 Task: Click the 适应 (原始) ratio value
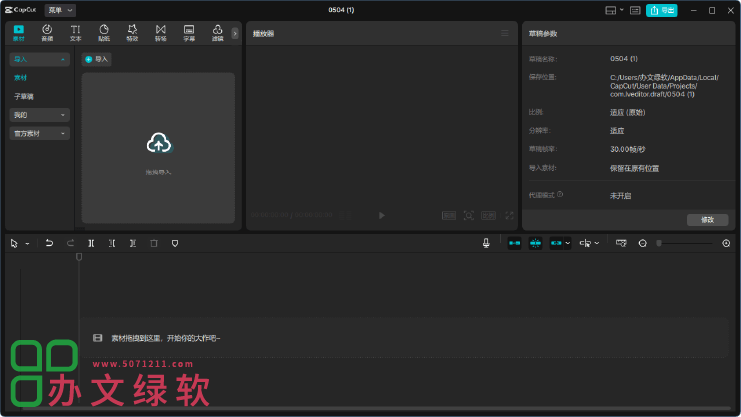pos(628,113)
